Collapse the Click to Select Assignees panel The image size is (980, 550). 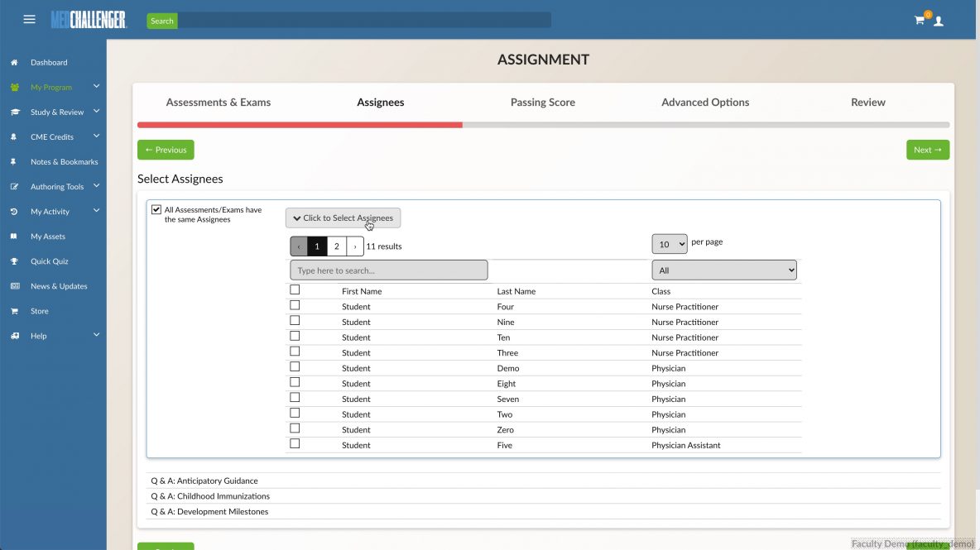[x=343, y=218]
